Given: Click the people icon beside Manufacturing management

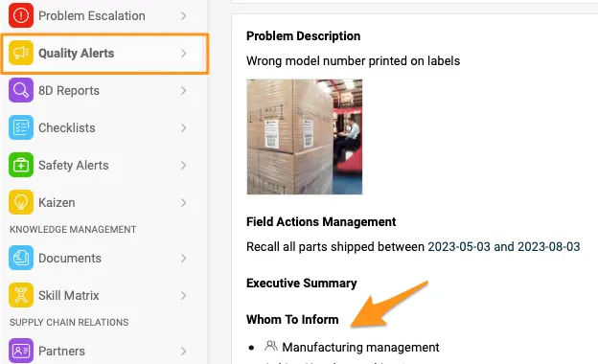Looking at the screenshot, I should tap(271, 347).
